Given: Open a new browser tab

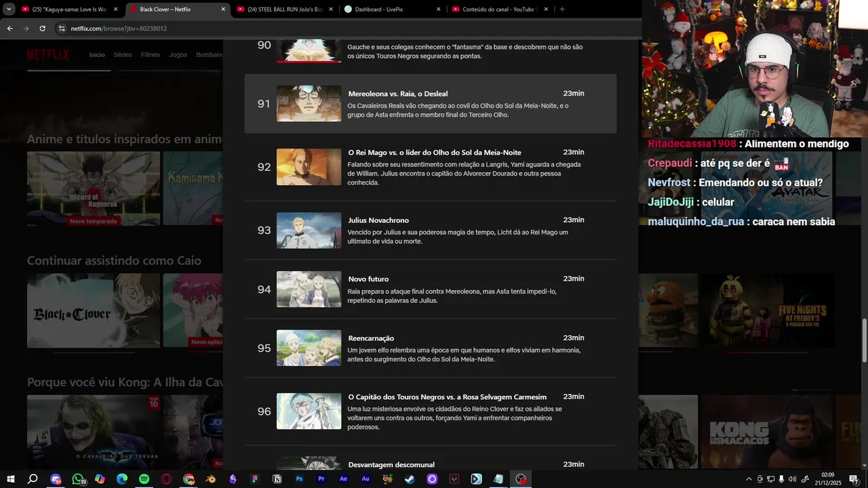Looking at the screenshot, I should 562,9.
